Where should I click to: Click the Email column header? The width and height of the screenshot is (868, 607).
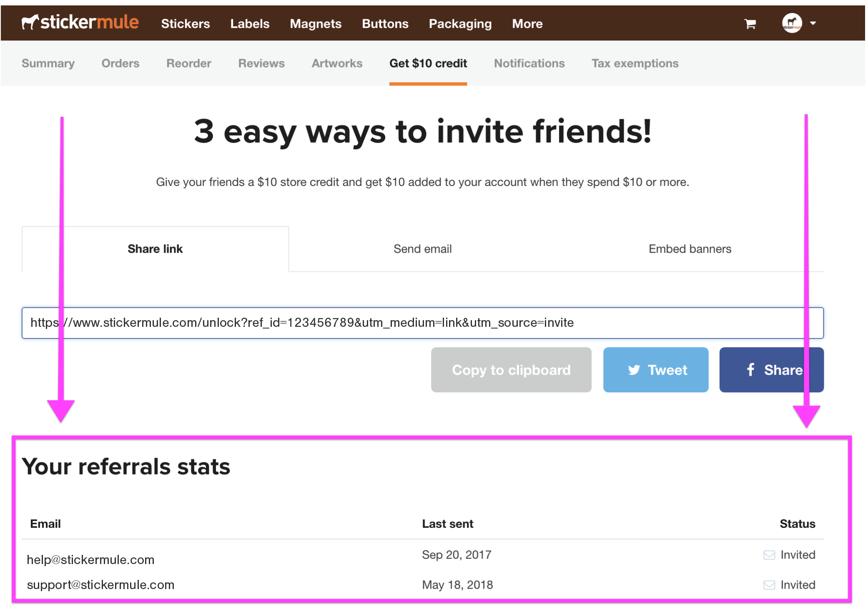(x=45, y=524)
